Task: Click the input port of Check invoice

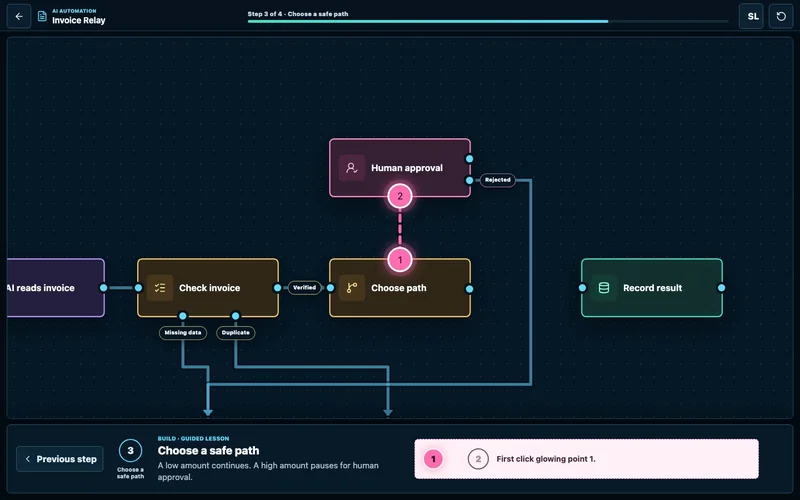Action: tap(138, 288)
